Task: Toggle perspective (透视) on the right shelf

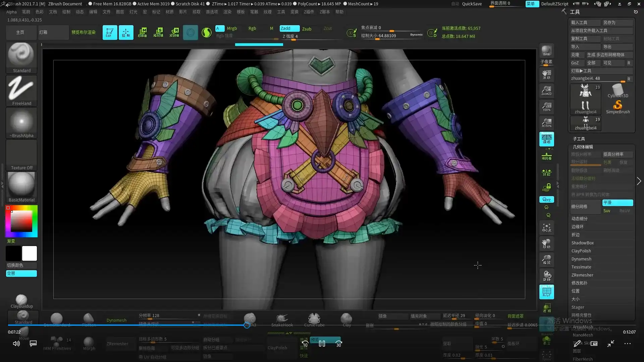Action: (546, 139)
